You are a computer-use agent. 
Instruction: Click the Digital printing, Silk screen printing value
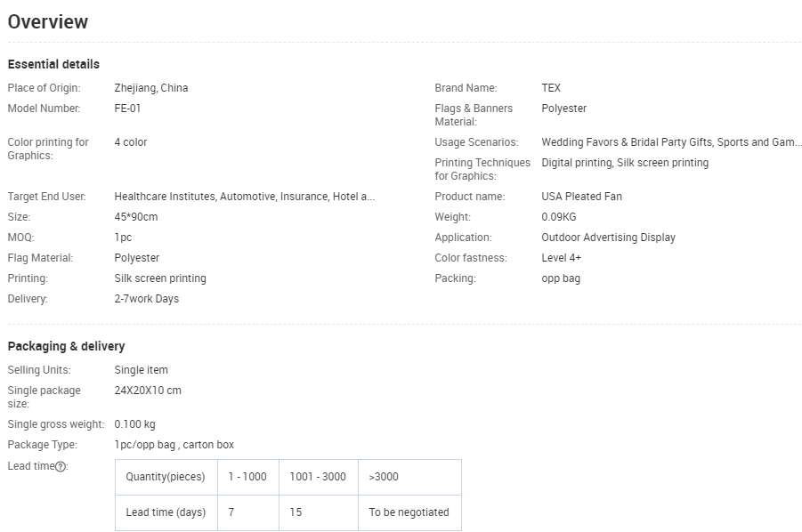[x=625, y=163]
